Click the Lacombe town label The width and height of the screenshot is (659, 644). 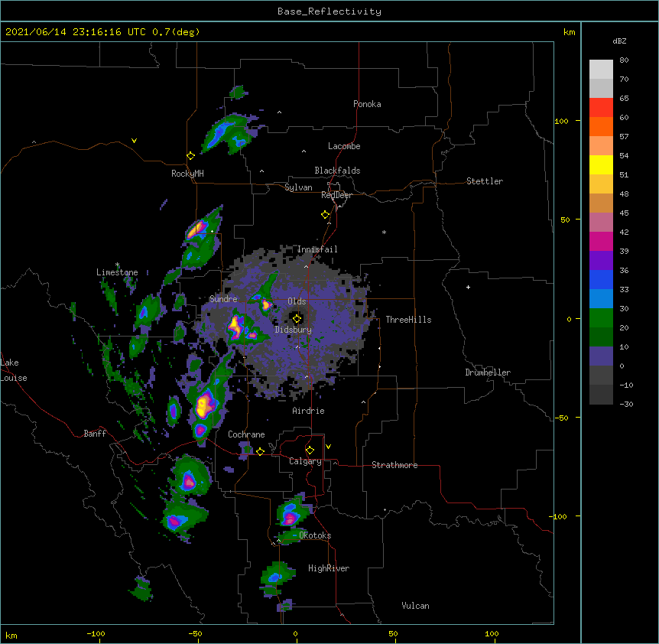pos(344,146)
